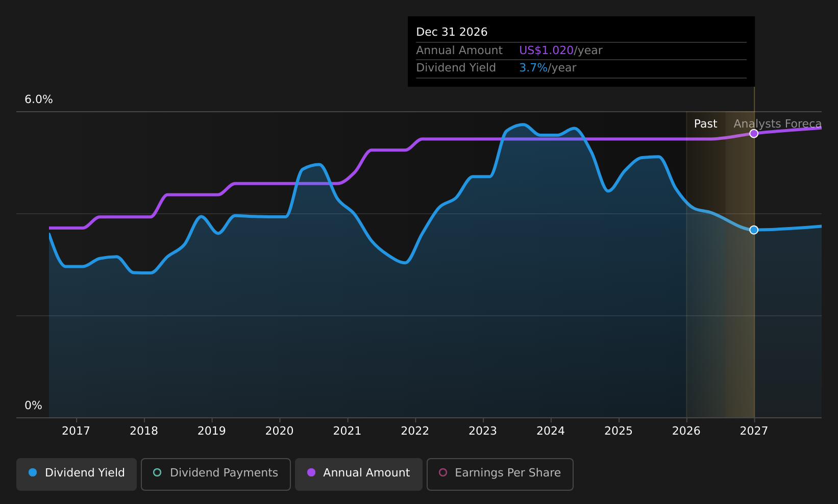Click the tooltip 'Dividend Yield' label
The width and height of the screenshot is (838, 504).
point(456,68)
